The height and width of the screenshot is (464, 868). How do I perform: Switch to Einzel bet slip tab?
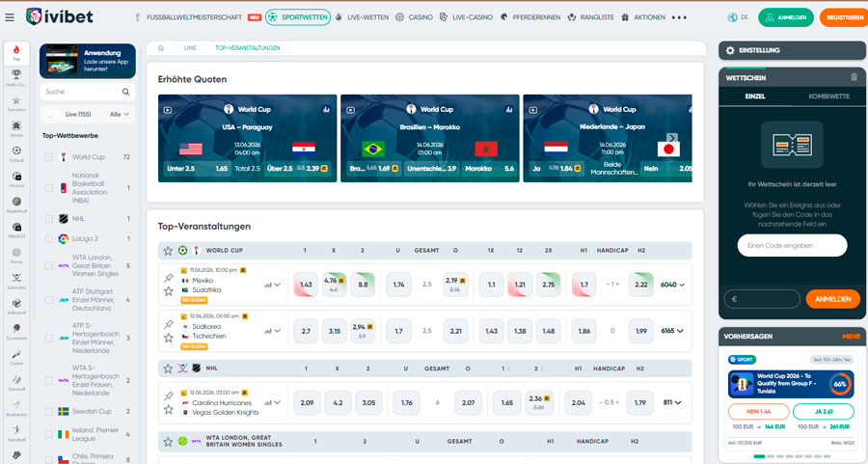[755, 96]
